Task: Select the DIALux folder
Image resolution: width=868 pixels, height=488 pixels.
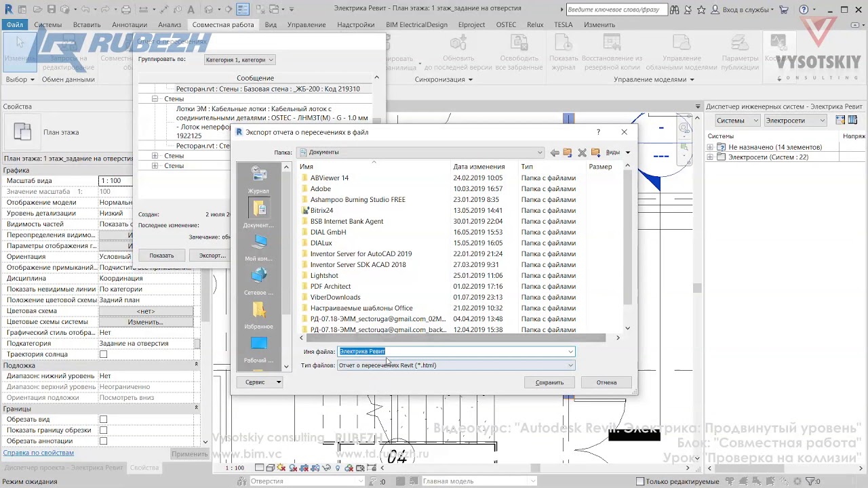Action: pyautogui.click(x=321, y=243)
